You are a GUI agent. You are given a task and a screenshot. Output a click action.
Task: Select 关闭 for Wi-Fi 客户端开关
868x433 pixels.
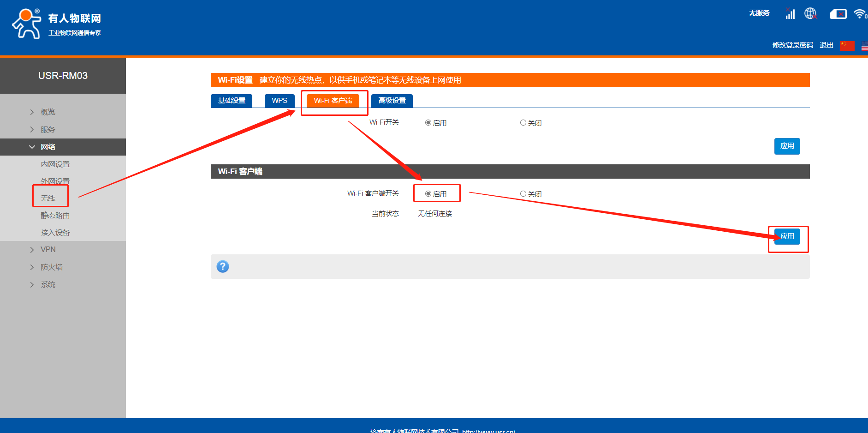point(523,194)
